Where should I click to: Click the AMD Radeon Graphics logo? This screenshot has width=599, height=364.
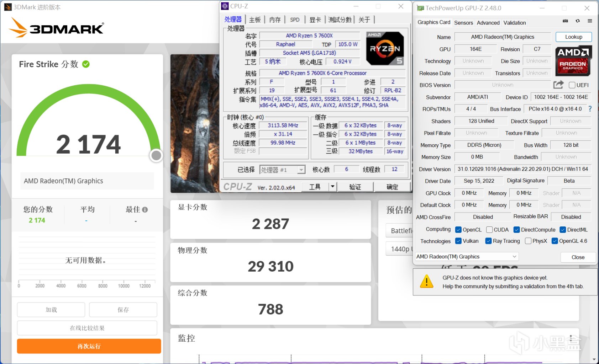coord(573,61)
